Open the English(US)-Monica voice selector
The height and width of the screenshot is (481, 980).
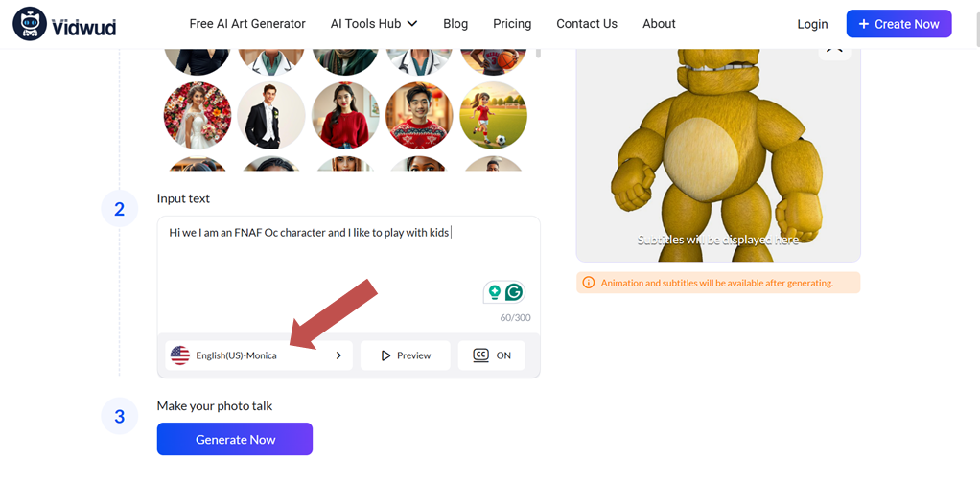click(259, 355)
